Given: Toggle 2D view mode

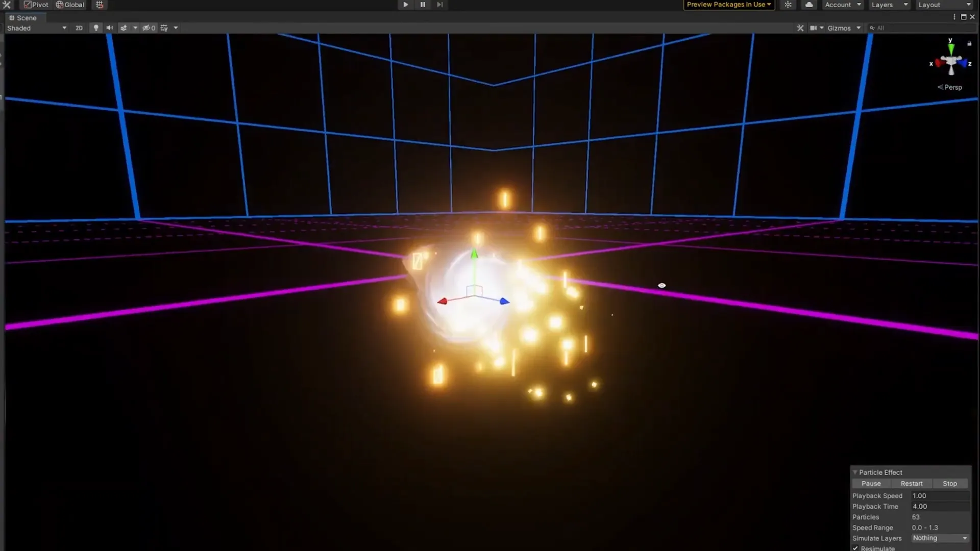Looking at the screenshot, I should 79,28.
